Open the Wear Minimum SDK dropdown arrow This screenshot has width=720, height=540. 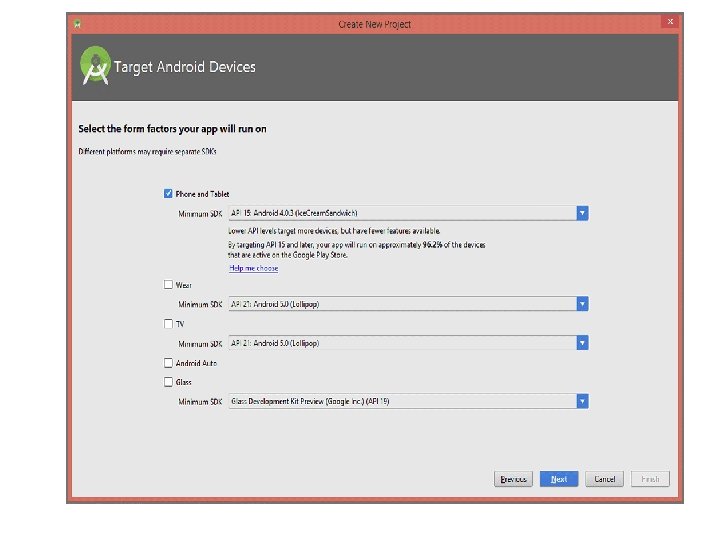coord(582,304)
